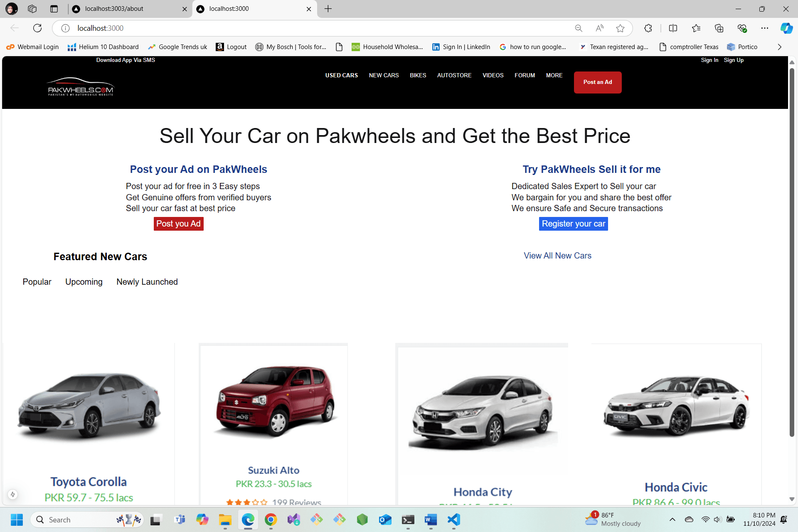Expand the bookmarks overflow chevron

779,47
